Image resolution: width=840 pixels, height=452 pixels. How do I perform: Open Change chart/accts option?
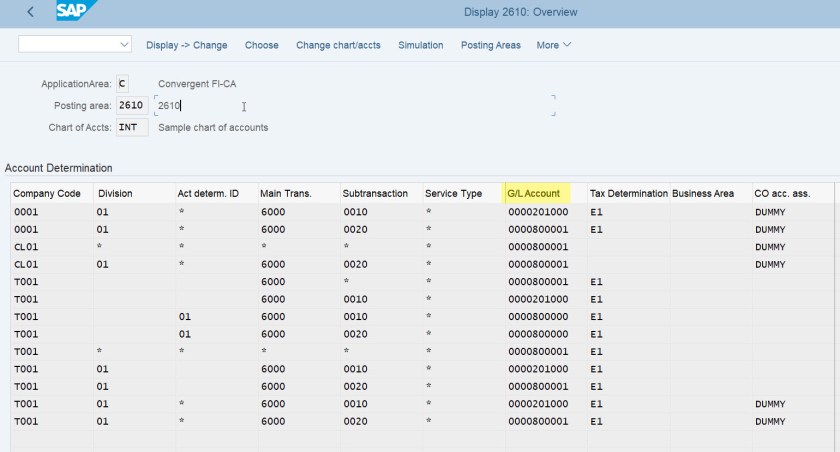338,45
